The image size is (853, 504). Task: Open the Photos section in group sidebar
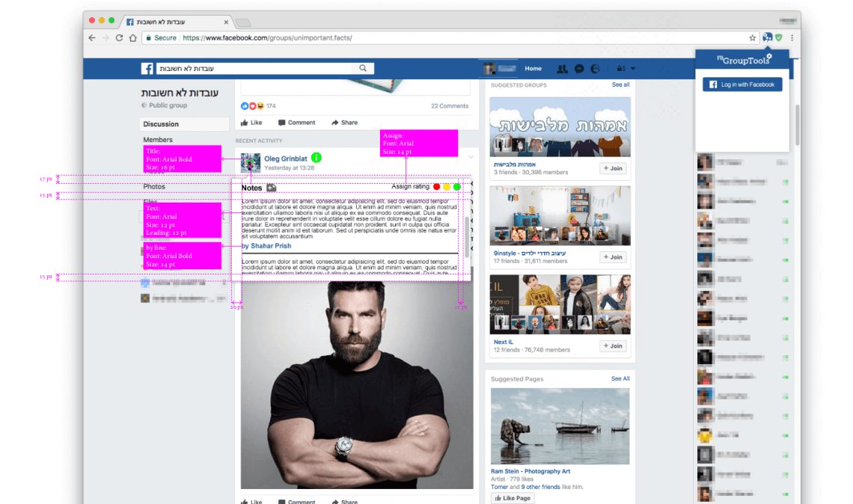tap(154, 186)
